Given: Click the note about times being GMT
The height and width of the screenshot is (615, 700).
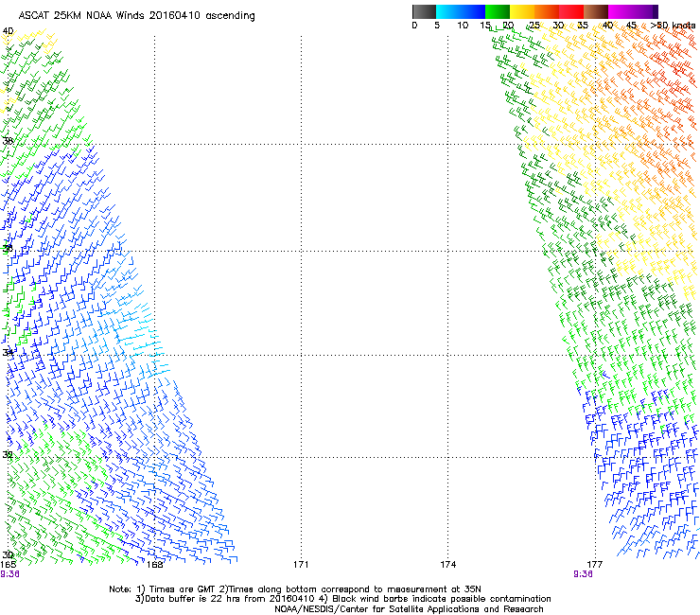Looking at the screenshot, I should [x=295, y=589].
